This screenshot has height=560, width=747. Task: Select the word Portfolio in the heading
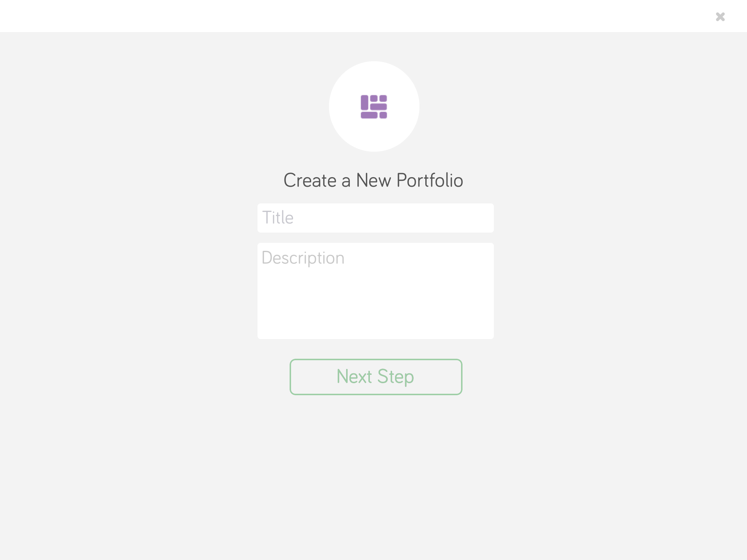tap(430, 180)
